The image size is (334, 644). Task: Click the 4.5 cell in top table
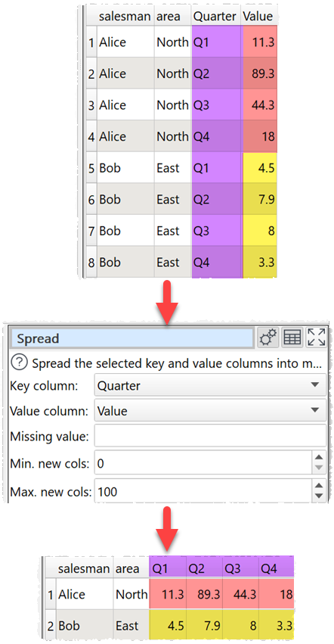coord(260,167)
